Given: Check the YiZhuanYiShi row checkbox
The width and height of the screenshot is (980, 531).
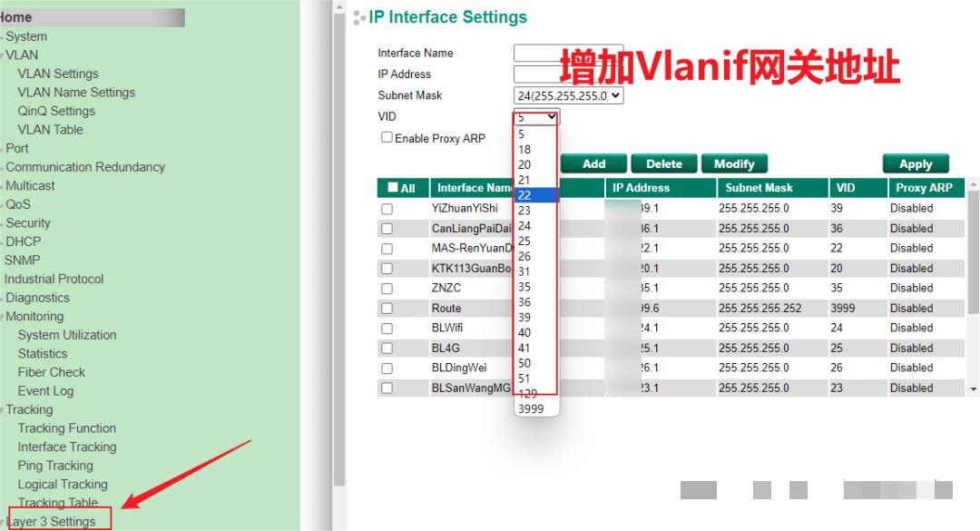Looking at the screenshot, I should coord(387,209).
